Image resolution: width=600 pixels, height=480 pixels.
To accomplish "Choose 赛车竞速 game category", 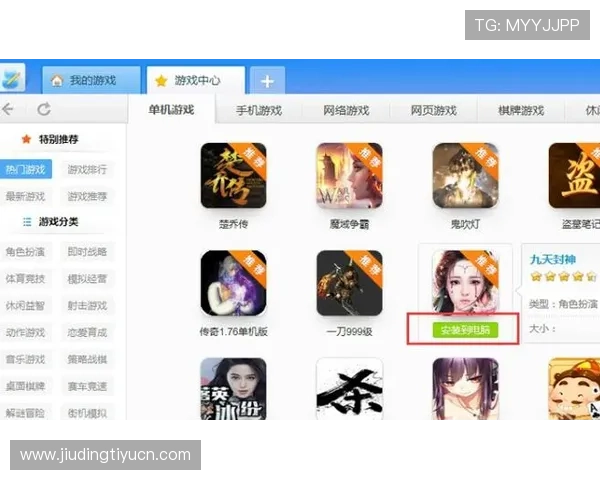I will 87,386.
